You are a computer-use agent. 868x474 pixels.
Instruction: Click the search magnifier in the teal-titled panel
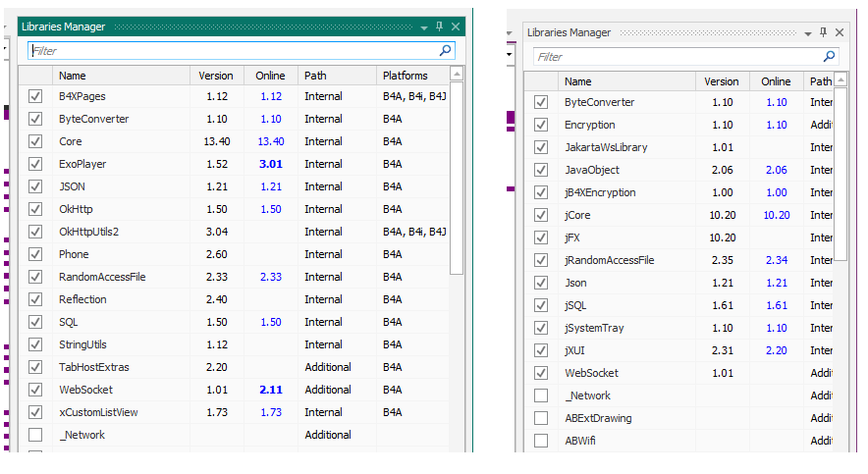(x=446, y=50)
